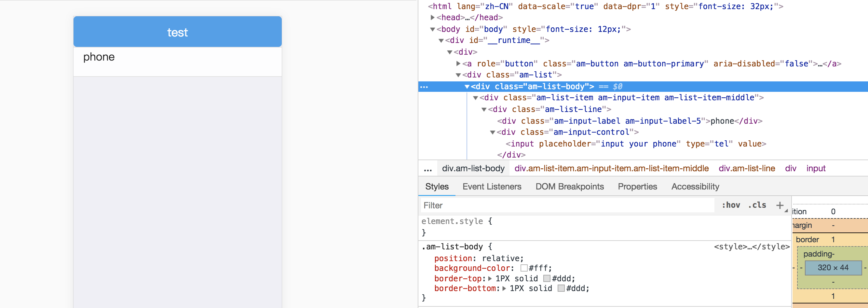Click the relative value of position
Screen dimensions: 868x308
(x=500, y=259)
